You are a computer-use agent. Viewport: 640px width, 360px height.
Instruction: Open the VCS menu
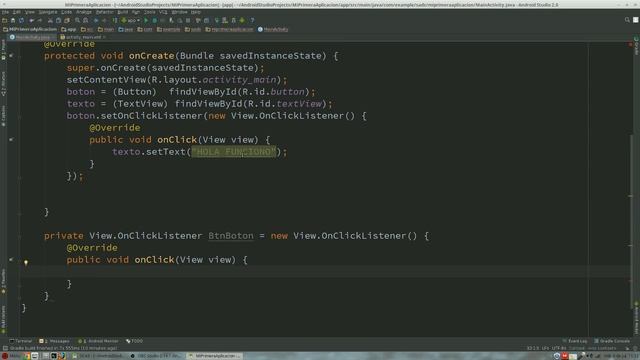coord(163,12)
